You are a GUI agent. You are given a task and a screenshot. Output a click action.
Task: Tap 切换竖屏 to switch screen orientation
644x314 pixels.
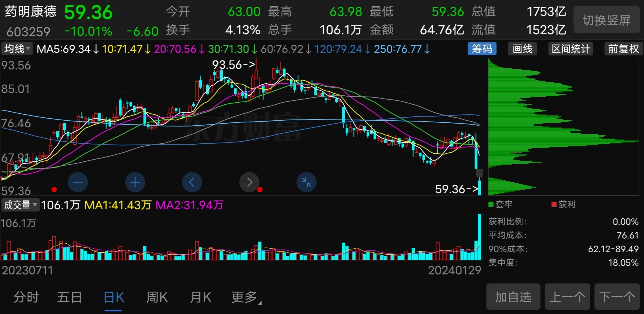click(x=607, y=20)
